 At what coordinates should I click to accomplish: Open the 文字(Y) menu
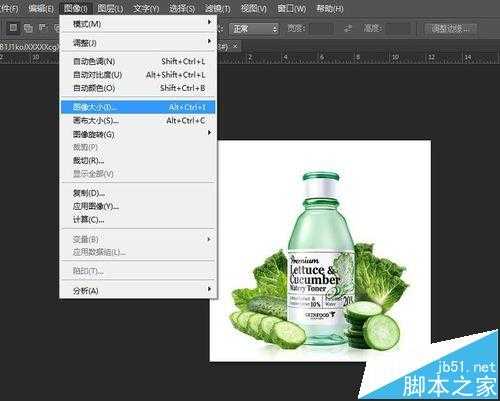146,8
